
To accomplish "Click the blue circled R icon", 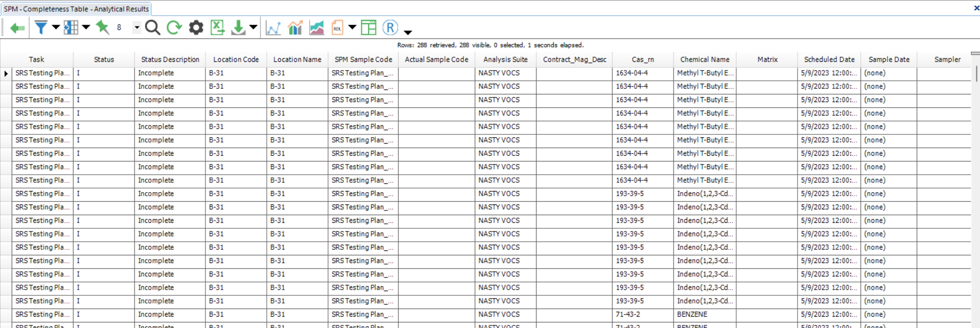I will click(390, 27).
